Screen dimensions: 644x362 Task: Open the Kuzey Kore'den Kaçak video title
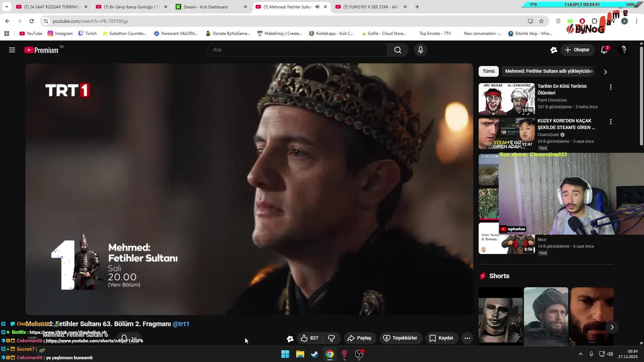coord(566,124)
